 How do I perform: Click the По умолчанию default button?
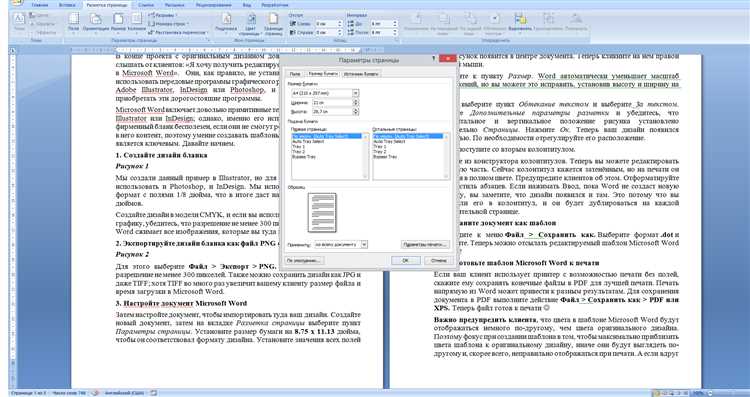[x=304, y=261]
